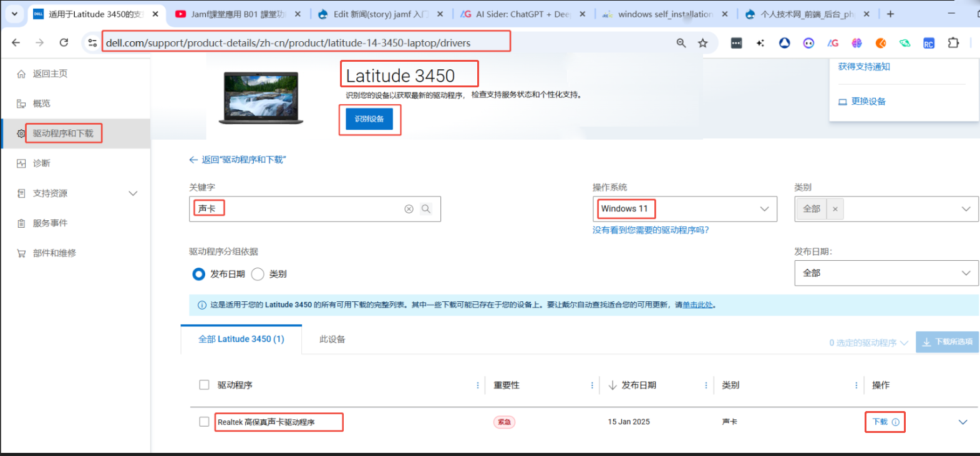This screenshot has width=980, height=456.
Task: Select the 类别 radio button
Action: pos(258,274)
